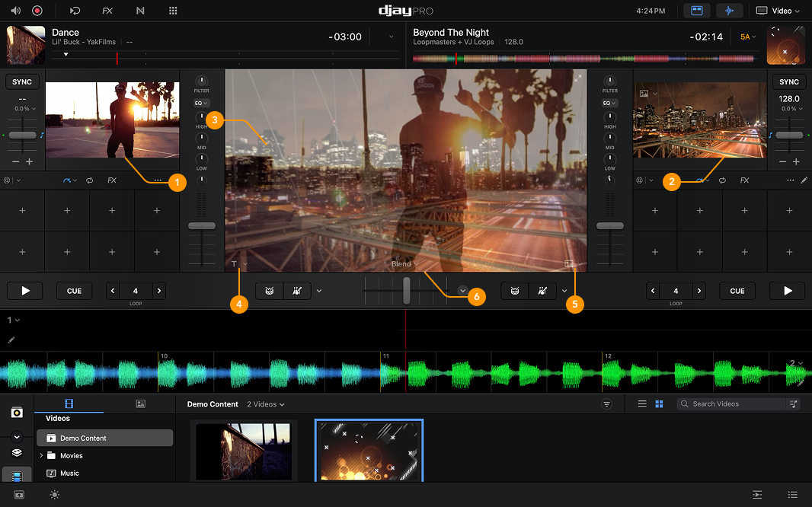Toggle the FILTER control on the left deck

201,81
